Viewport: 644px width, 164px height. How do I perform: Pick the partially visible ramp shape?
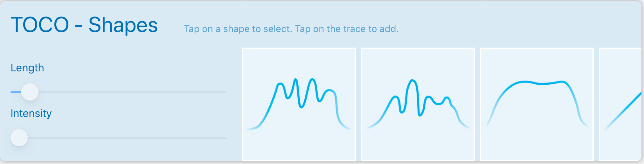click(620, 104)
